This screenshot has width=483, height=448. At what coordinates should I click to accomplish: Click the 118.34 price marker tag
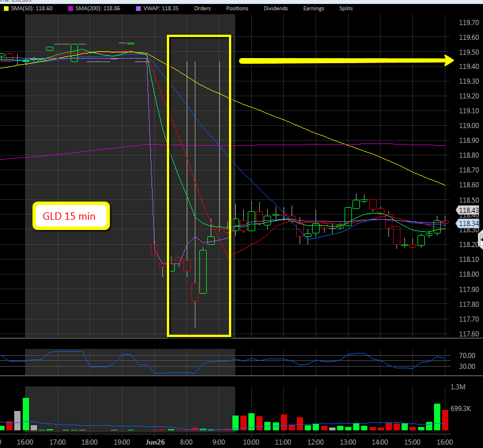(469, 224)
